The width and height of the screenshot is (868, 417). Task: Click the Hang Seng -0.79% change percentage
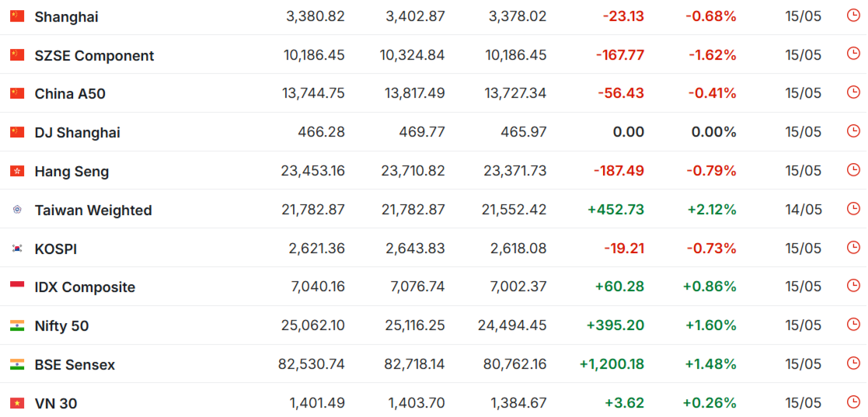tap(711, 171)
